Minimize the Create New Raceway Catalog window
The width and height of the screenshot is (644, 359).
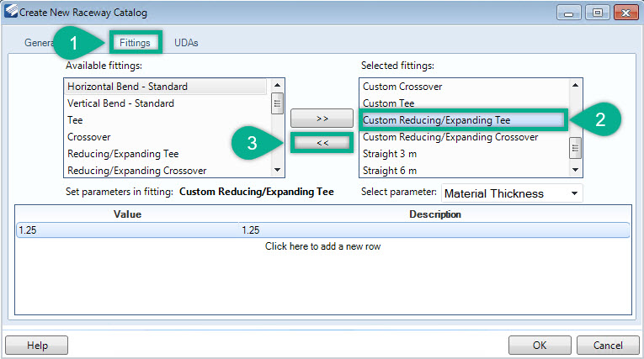click(x=568, y=13)
